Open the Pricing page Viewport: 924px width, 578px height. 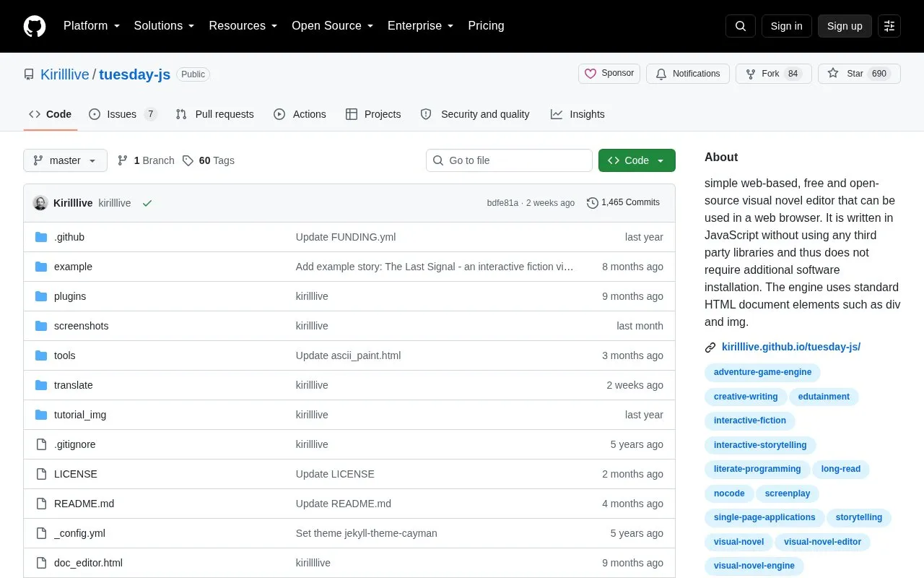(486, 26)
